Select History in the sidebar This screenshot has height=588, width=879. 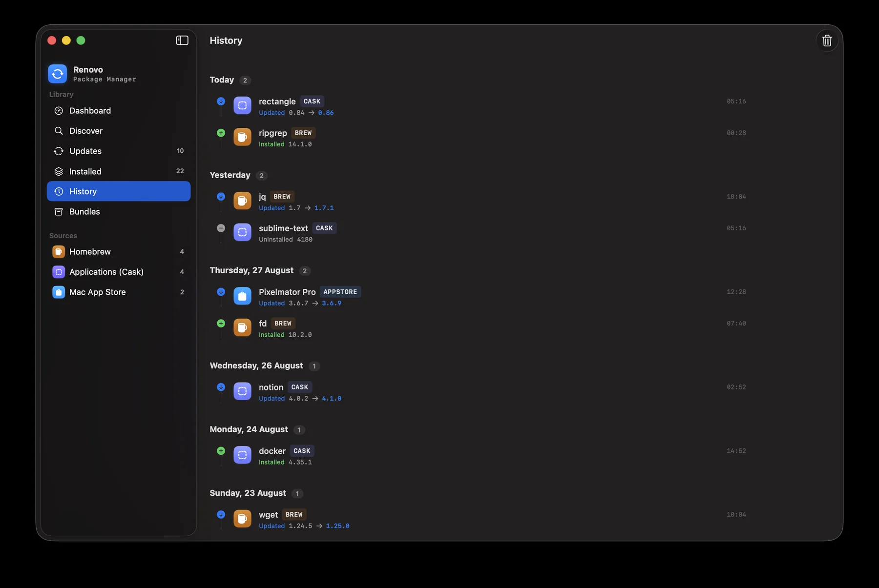[119, 191]
